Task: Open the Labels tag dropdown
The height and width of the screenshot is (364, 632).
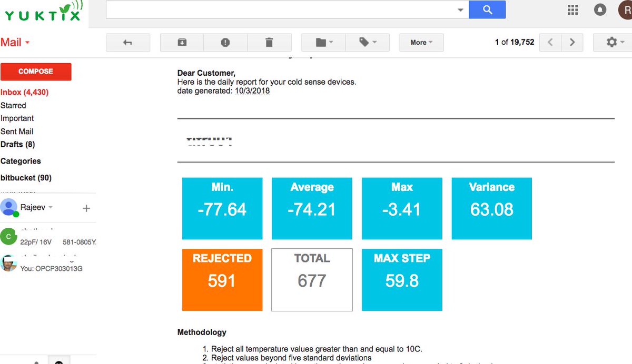Action: [368, 43]
